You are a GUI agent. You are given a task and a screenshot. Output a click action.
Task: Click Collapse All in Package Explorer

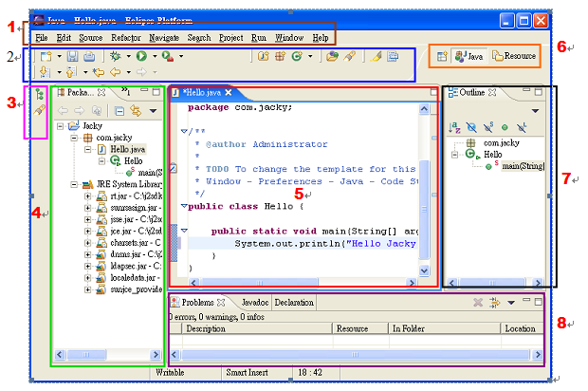(x=119, y=111)
